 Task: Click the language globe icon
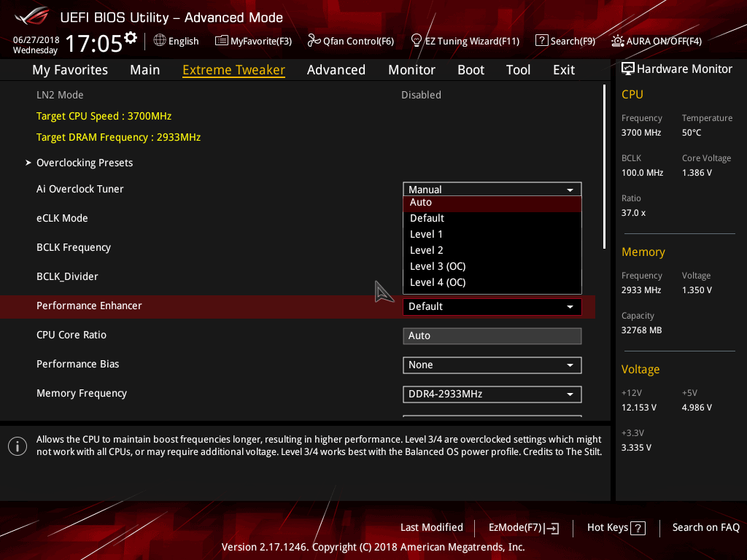(160, 41)
